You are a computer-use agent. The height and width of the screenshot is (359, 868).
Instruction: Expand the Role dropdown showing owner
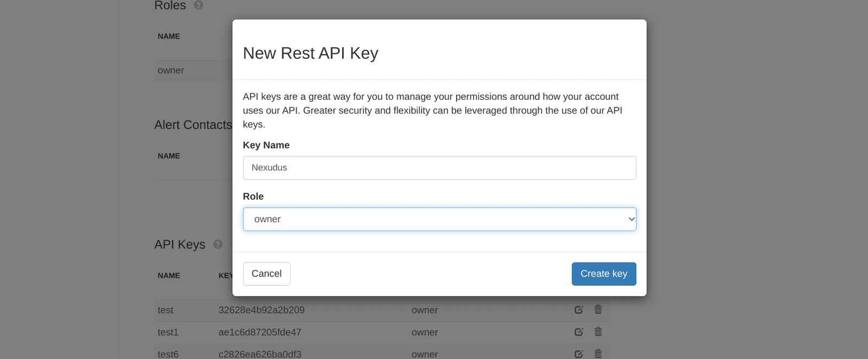[439, 219]
